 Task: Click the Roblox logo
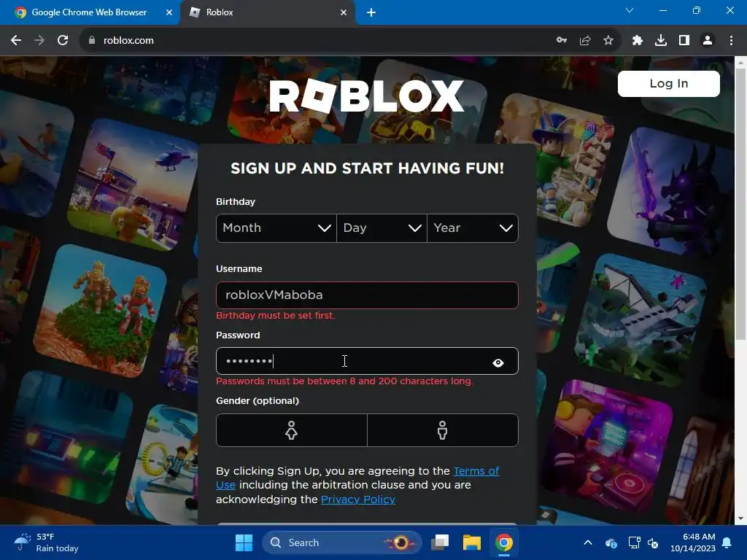[x=366, y=96]
